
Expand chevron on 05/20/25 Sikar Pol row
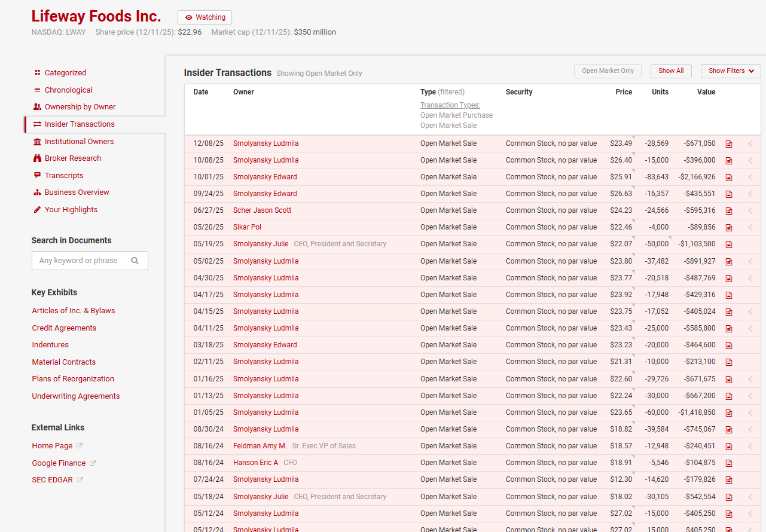(x=750, y=227)
